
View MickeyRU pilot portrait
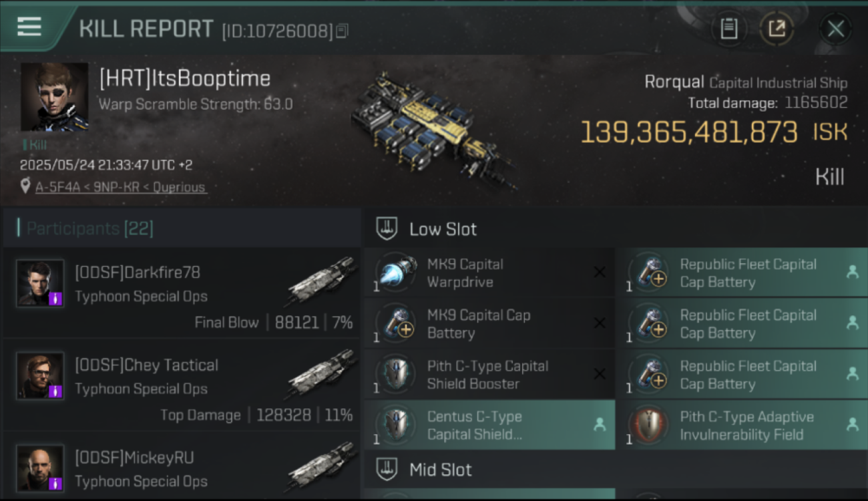click(40, 469)
